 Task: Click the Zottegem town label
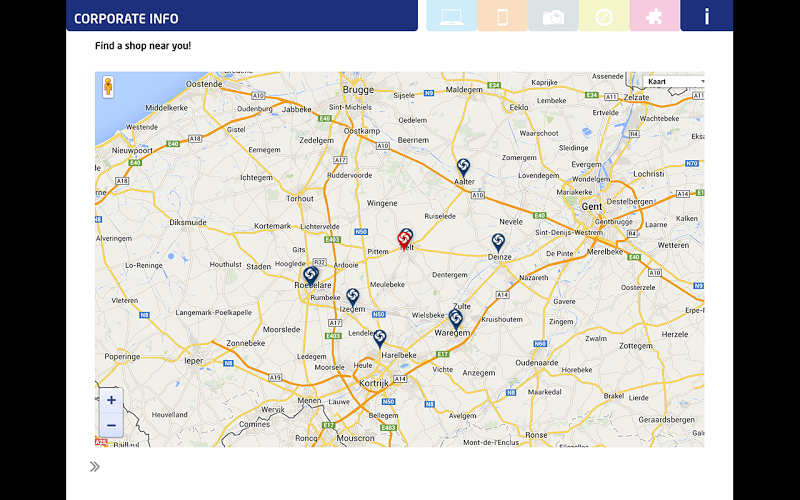[636, 346]
